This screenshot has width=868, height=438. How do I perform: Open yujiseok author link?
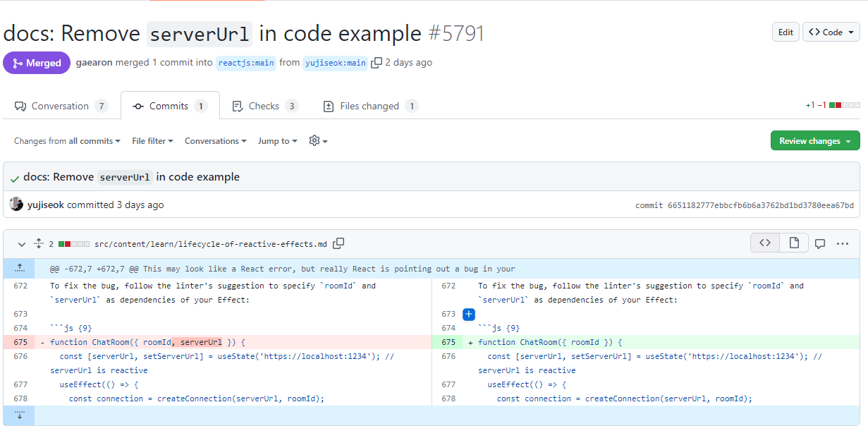point(46,205)
